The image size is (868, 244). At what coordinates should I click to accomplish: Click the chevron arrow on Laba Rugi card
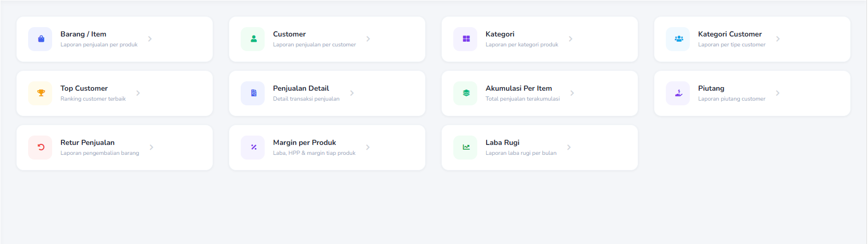click(569, 148)
